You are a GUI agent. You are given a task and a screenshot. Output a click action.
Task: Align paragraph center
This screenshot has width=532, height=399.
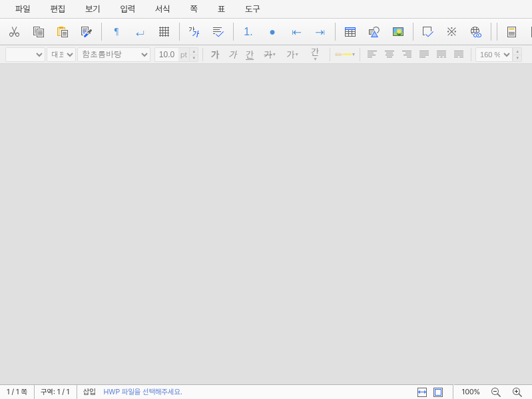pyautogui.click(x=389, y=54)
